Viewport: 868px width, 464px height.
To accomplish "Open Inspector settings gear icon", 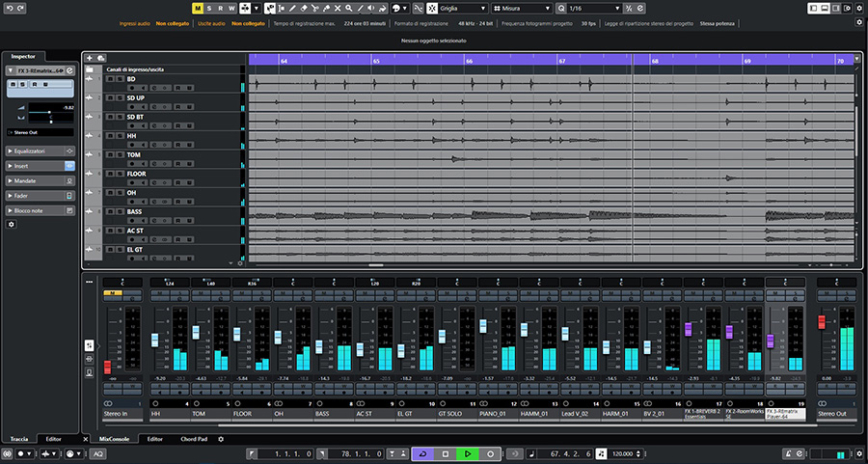I will [x=12, y=224].
